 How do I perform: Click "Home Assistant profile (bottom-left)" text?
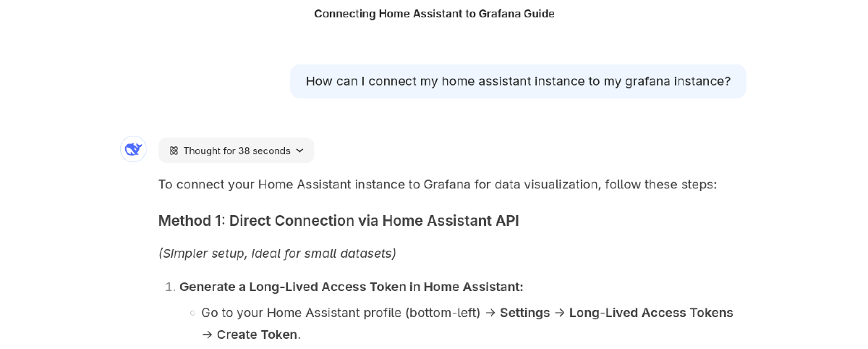(x=373, y=313)
